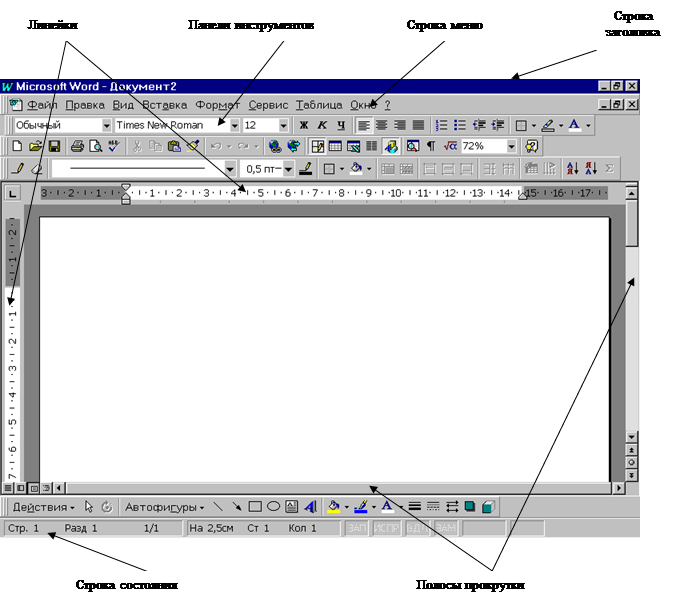Open a file with the Open folder icon
Viewport: 683px width, 610px height.
point(35,146)
